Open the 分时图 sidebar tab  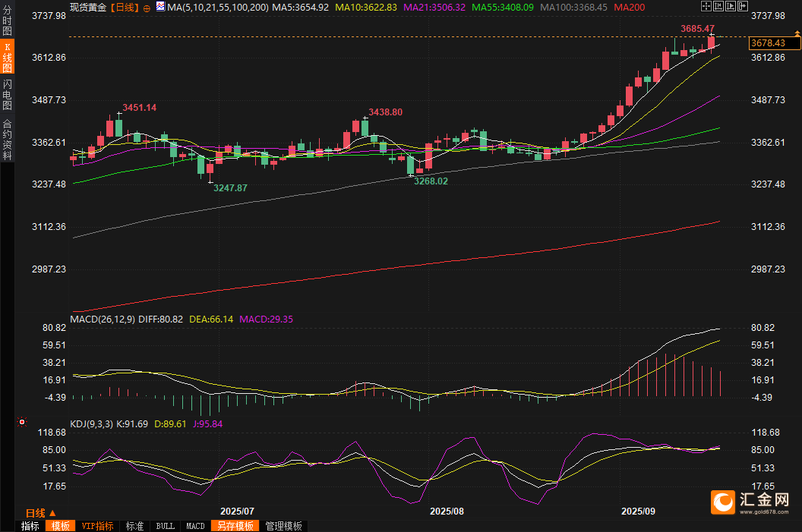point(7,20)
